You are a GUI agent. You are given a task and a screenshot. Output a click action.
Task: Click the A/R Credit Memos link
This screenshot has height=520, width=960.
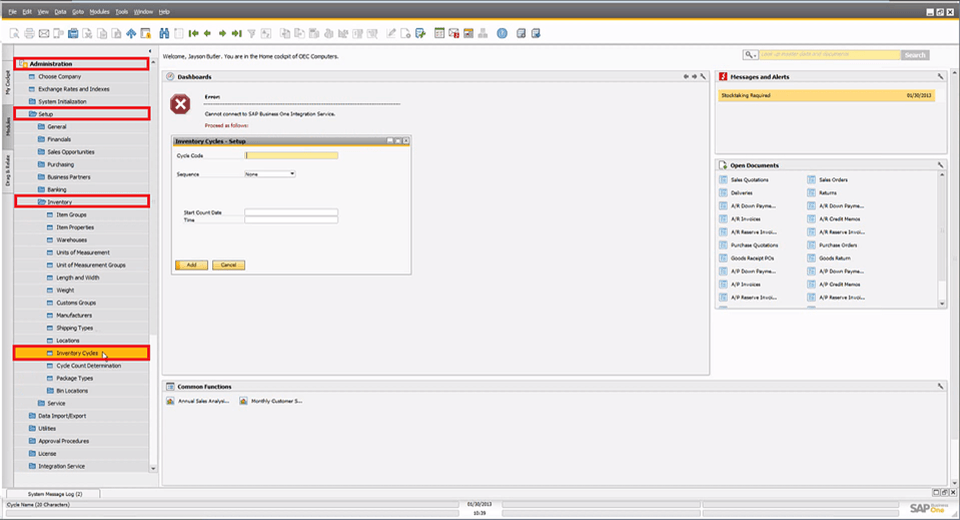coord(839,219)
